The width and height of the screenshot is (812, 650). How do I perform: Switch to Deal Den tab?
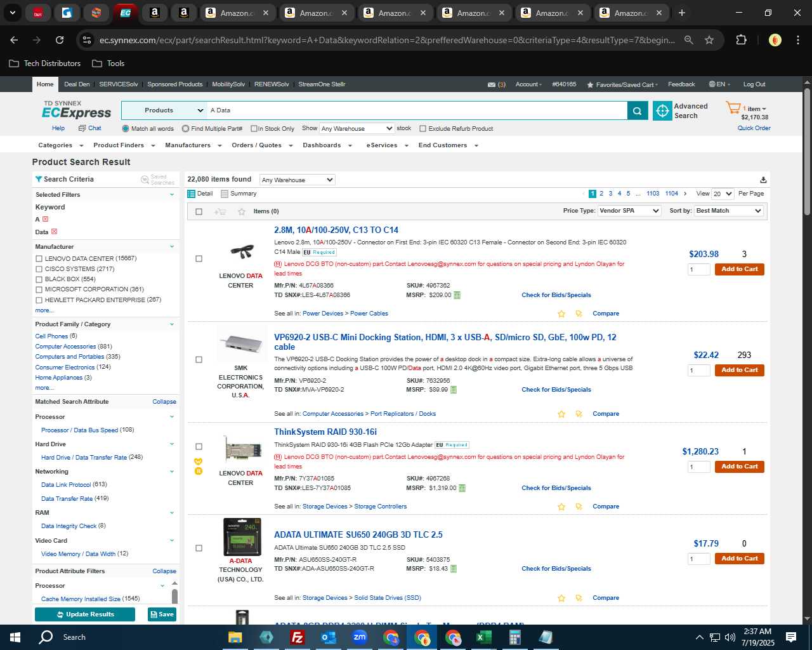coord(77,84)
